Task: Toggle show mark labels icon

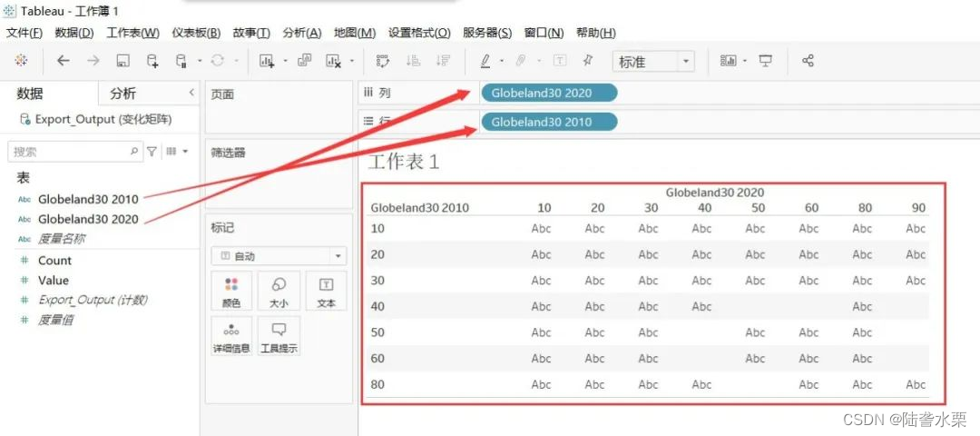Action: 560,61
